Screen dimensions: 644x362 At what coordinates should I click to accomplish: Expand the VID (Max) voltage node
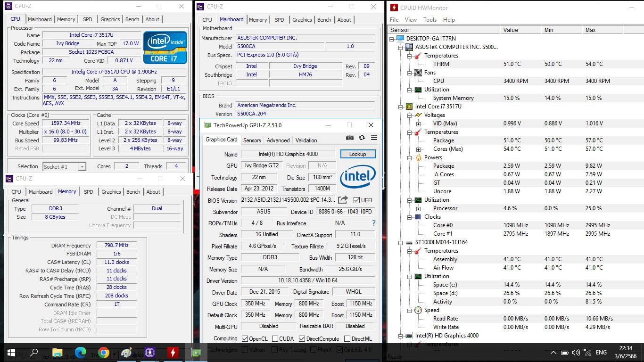point(418,123)
